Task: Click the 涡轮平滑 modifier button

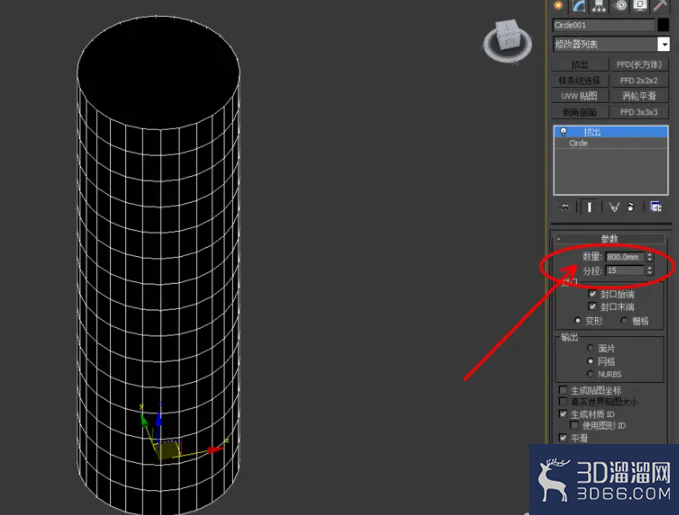Action: [639, 96]
